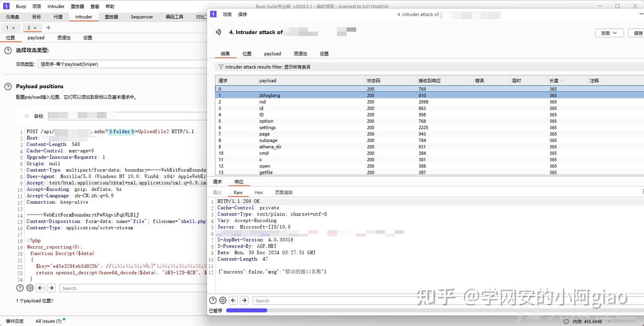The width and height of the screenshot is (644, 326).
Task: Open the 帮助 menu
Action: (x=110, y=7)
